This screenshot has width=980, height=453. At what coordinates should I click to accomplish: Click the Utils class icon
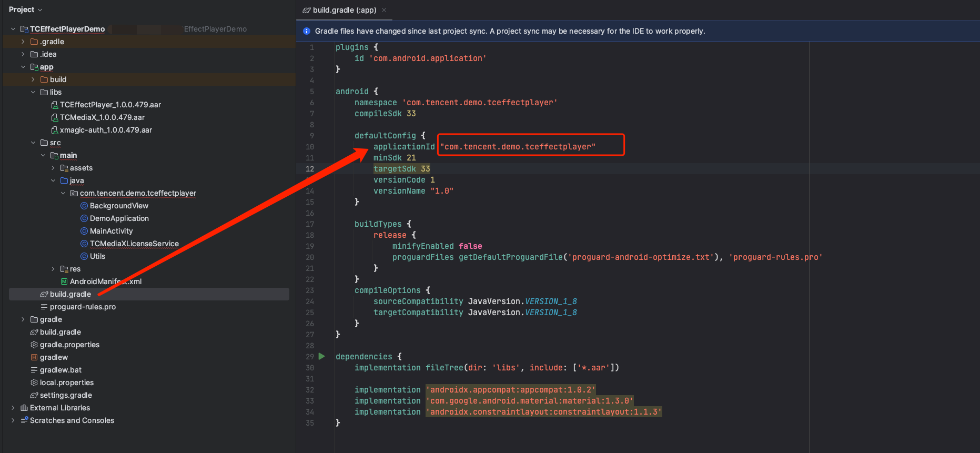click(x=84, y=256)
